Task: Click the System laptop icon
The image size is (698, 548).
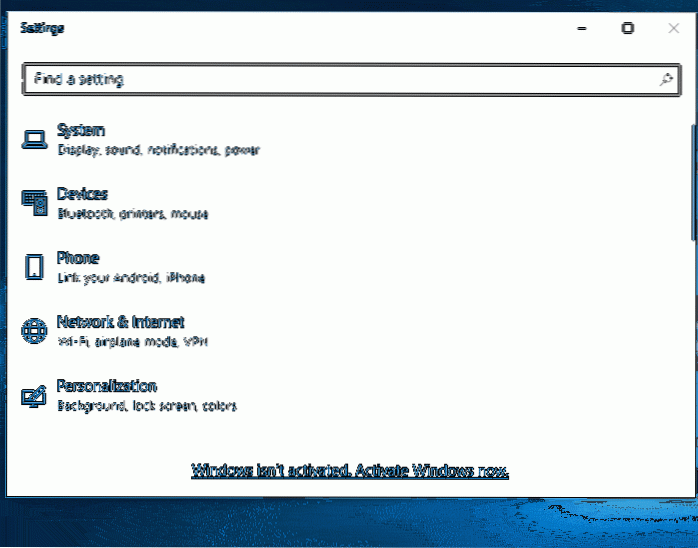Action: tap(34, 139)
